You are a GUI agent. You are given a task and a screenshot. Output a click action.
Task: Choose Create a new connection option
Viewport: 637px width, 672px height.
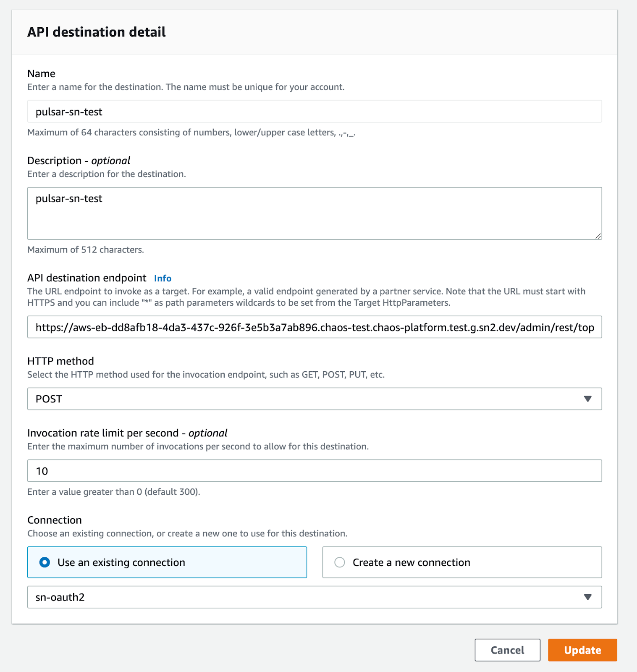[x=340, y=562]
